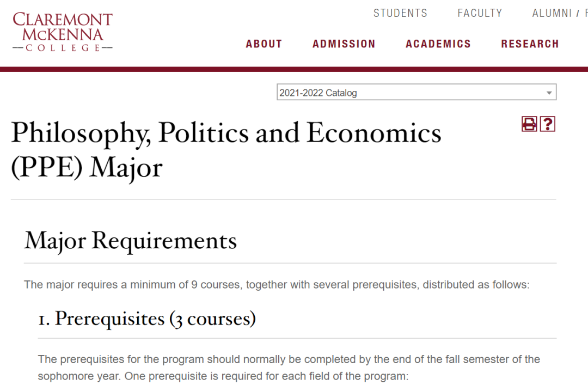
Task: Open the Academics navigation menu
Action: pyautogui.click(x=438, y=44)
